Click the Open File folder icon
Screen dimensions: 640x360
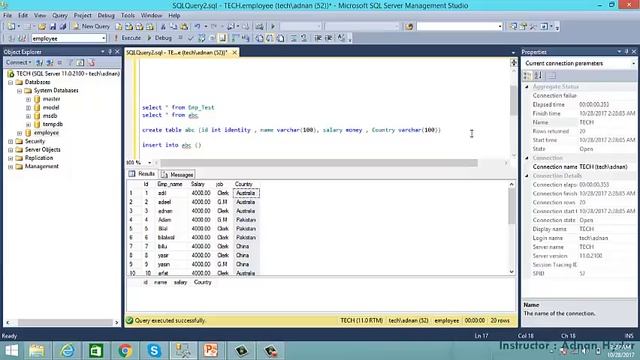pos(42,27)
